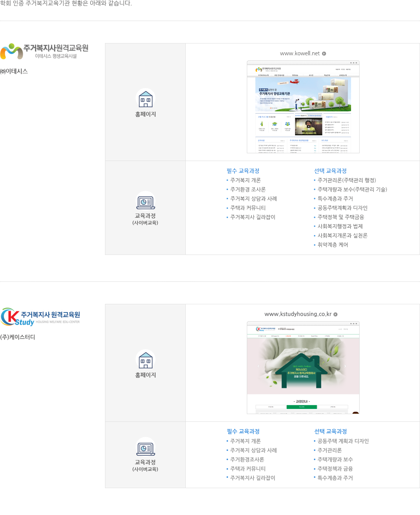The height and width of the screenshot is (515, 420).
Task: Select 주거복지 상담과 사례 under 이테시스
Action: coord(253,199)
